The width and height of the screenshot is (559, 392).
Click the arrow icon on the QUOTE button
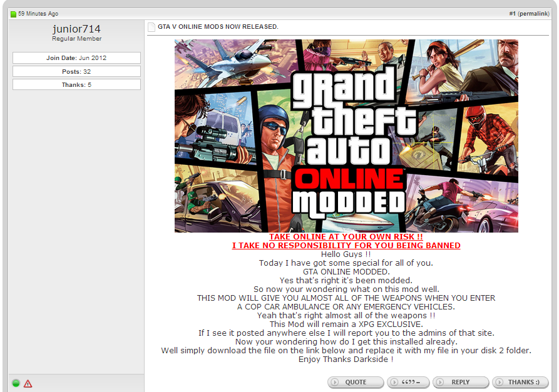coord(335,382)
